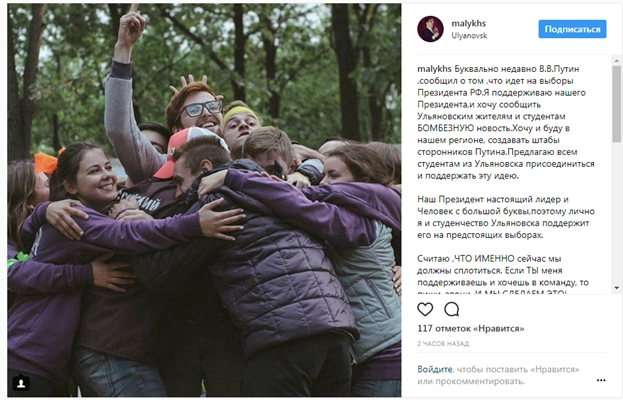623x400 pixels.
Task: Open the three-dot more options menu
Action: pyautogui.click(x=601, y=380)
